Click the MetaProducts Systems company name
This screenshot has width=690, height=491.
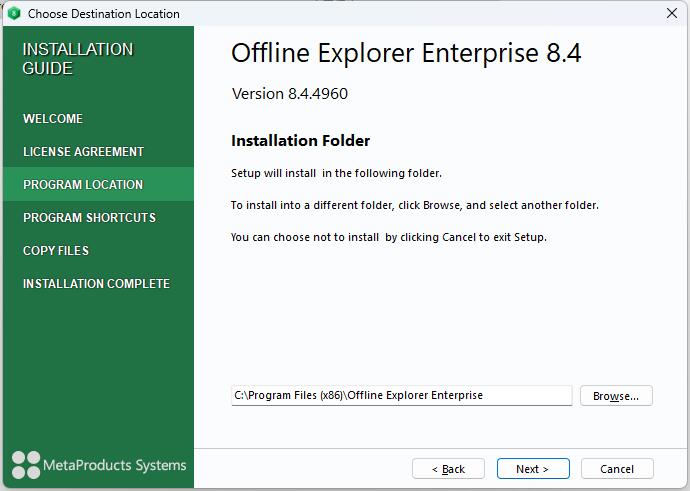tap(114, 466)
